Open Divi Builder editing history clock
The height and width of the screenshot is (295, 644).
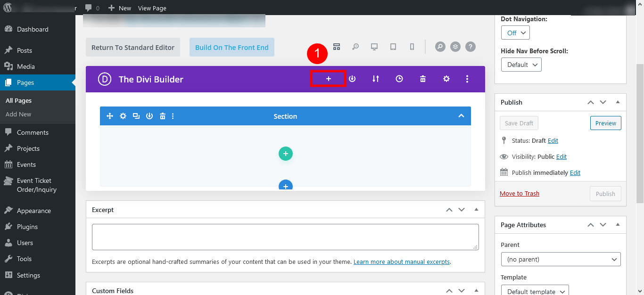click(x=399, y=79)
